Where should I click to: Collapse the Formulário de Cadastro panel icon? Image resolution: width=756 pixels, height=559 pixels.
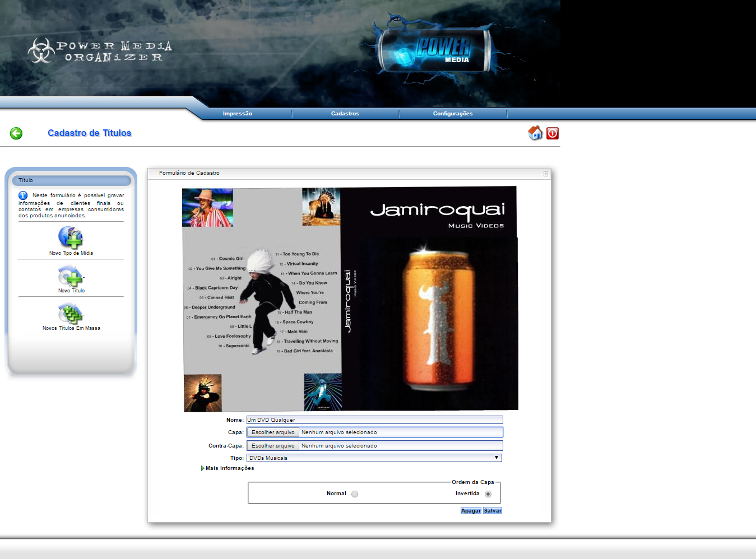click(546, 174)
